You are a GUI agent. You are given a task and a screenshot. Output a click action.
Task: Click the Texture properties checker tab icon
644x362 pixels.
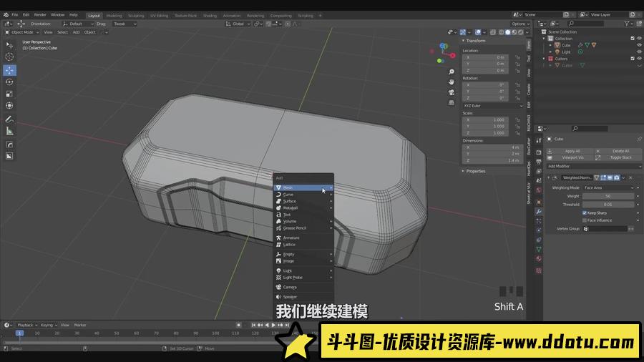[538, 271]
